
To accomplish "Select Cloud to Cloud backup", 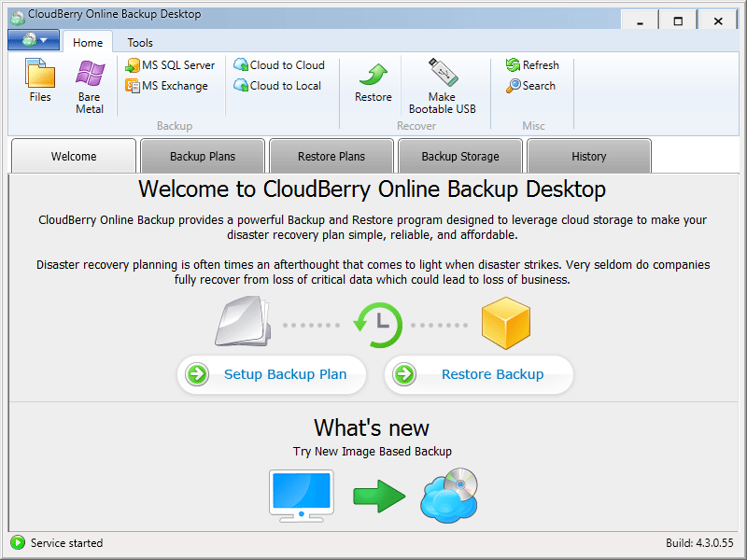I will pyautogui.click(x=279, y=65).
